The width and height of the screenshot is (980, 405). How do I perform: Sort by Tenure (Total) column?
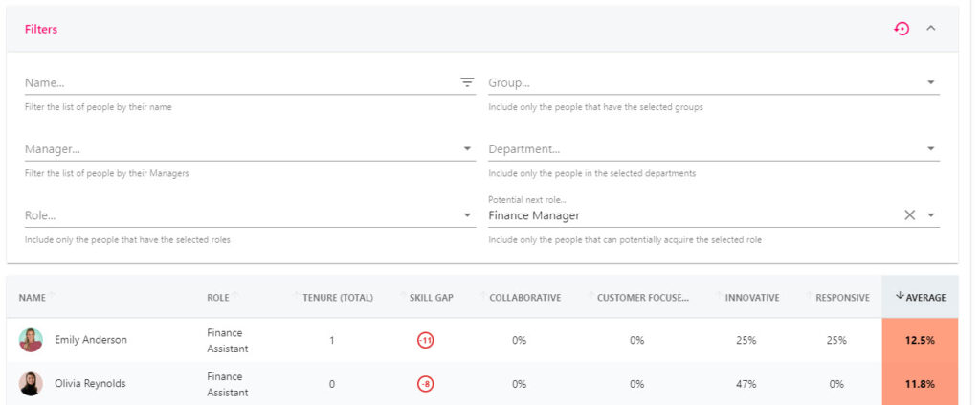[x=338, y=298]
